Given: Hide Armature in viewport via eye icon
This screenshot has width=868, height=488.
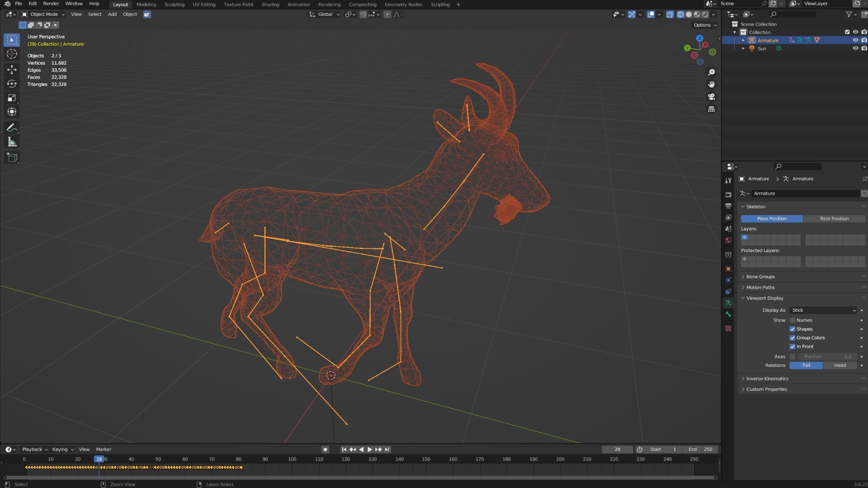Looking at the screenshot, I should [855, 40].
